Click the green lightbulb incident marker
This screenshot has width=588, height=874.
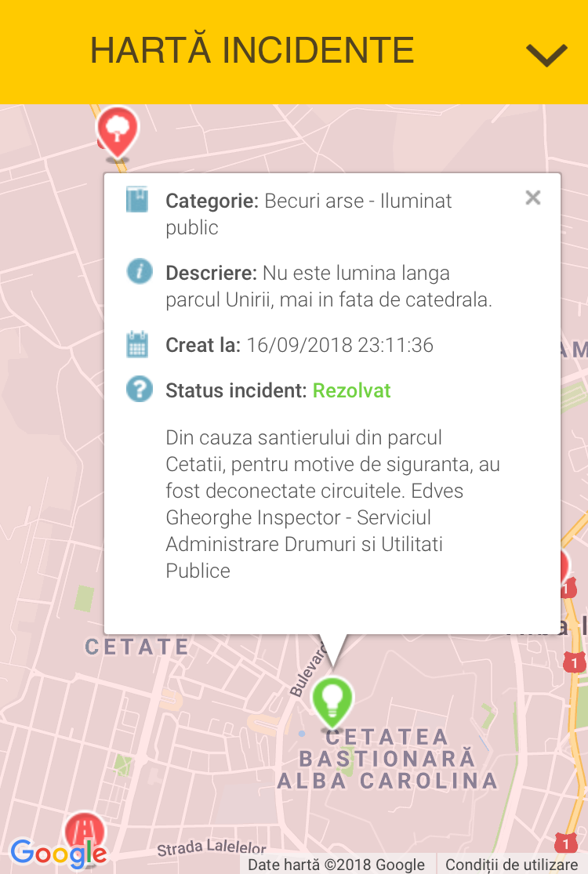(332, 700)
